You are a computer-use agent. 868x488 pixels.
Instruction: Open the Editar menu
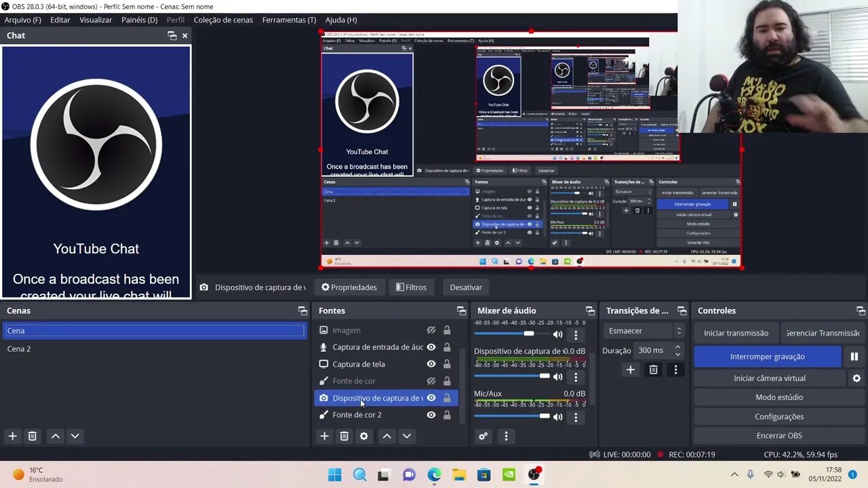click(60, 20)
